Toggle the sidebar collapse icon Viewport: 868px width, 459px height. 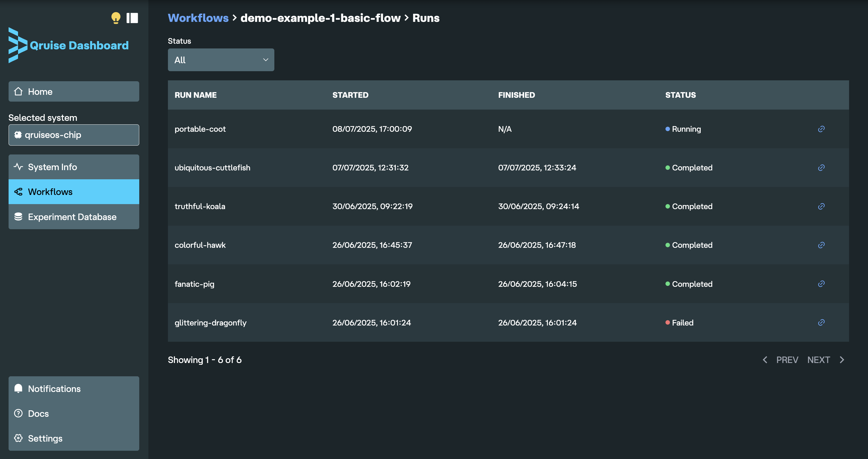tap(132, 18)
